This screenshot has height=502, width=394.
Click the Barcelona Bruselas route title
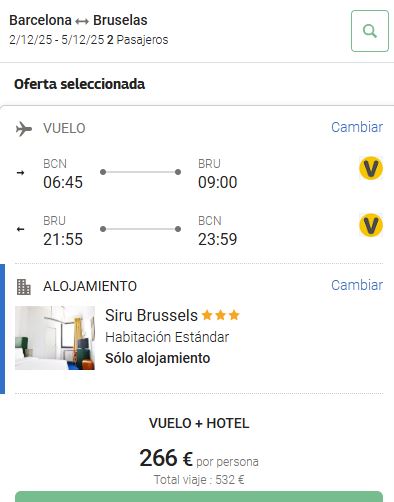78,20
